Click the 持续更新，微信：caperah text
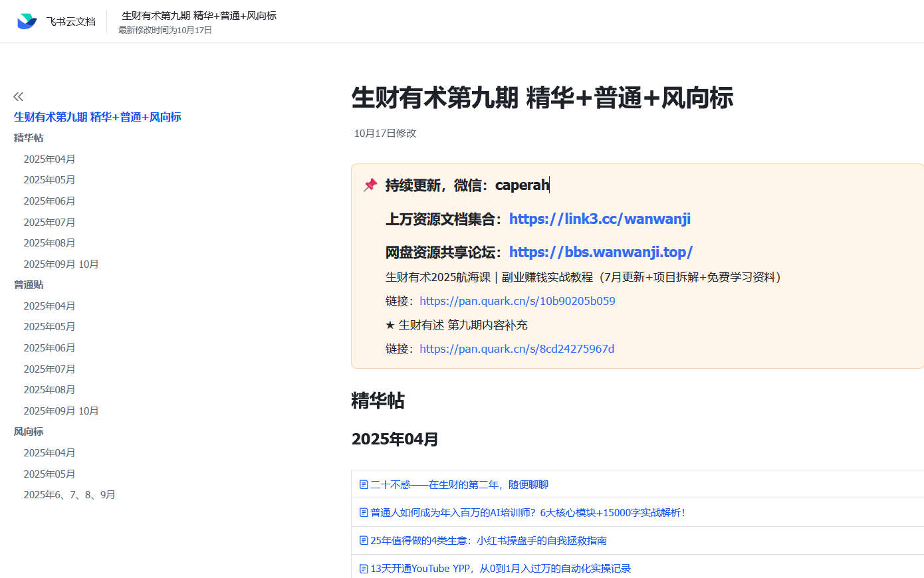 click(467, 185)
